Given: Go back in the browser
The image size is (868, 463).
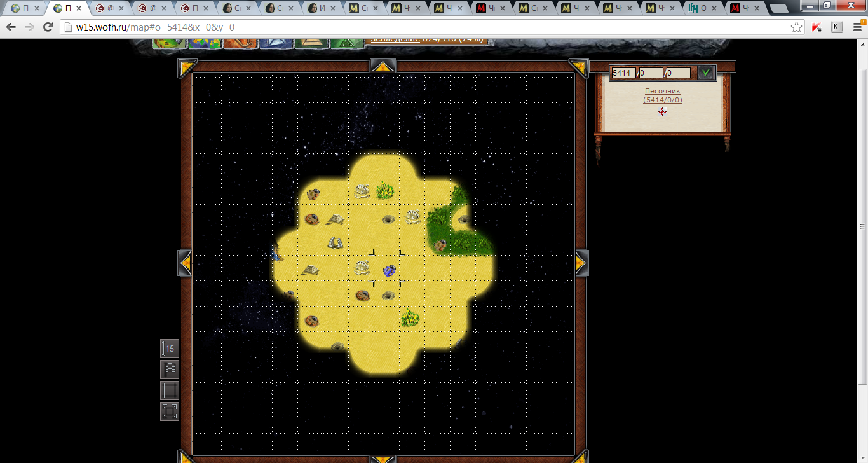Looking at the screenshot, I should 11,27.
